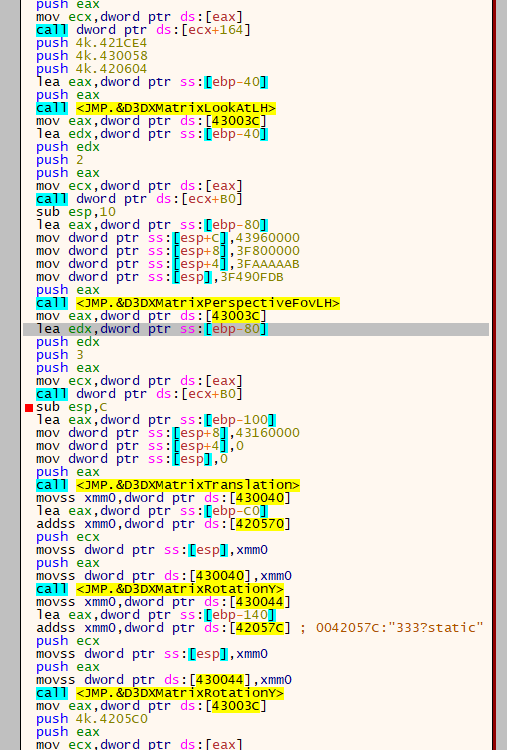This screenshot has height=750, width=507.
Task: Select the call to D3DXMatrixPerspectiveFovLH
Action: [x=188, y=303]
